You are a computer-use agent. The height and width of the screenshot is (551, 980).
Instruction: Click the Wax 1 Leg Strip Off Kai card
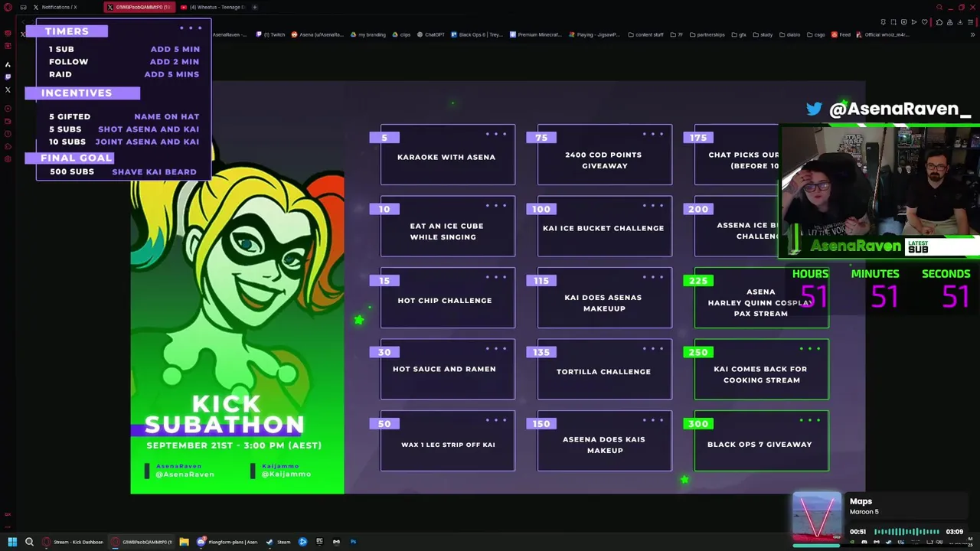click(x=448, y=442)
